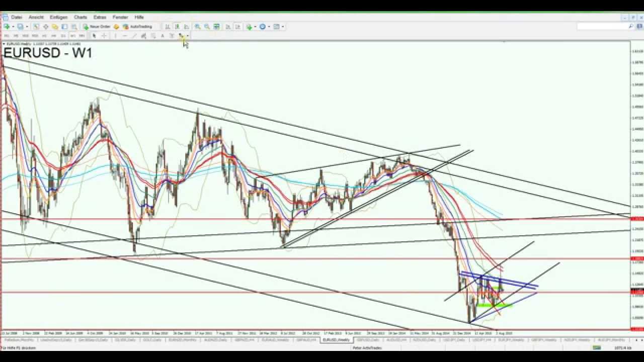Screen dimensions: 644x362
Task: Click the Peter AutoTrades profile in status bar
Action: click(367, 347)
